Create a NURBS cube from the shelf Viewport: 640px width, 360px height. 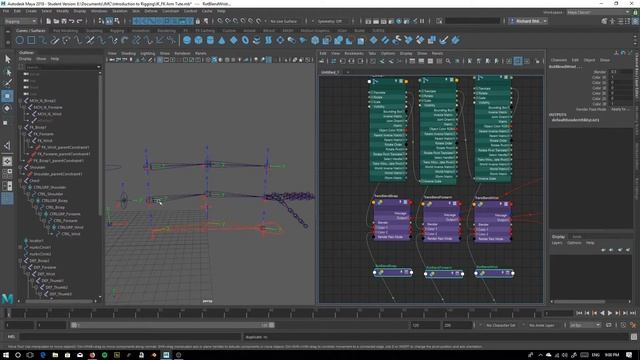pyautogui.click(x=198, y=40)
